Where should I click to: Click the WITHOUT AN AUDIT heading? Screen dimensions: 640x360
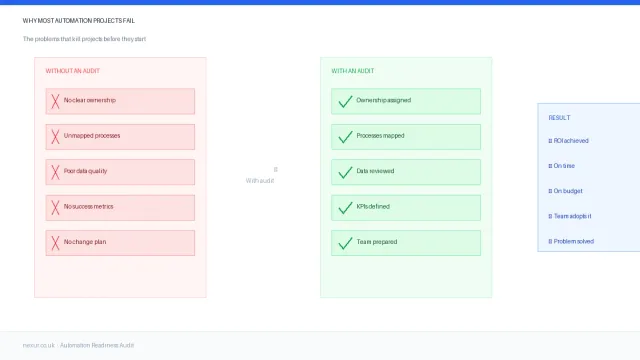click(73, 71)
